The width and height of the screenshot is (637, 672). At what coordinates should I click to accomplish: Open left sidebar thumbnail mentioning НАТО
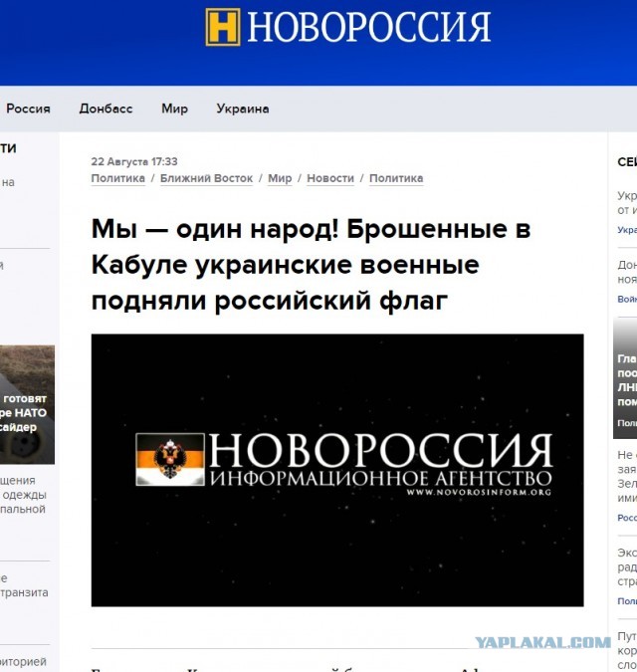(x=27, y=404)
